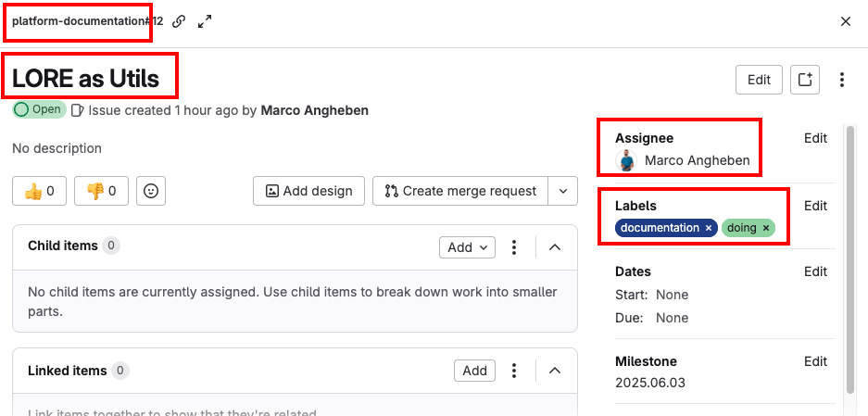868x416 pixels.
Task: Edit the Labels field
Action: coord(815,206)
